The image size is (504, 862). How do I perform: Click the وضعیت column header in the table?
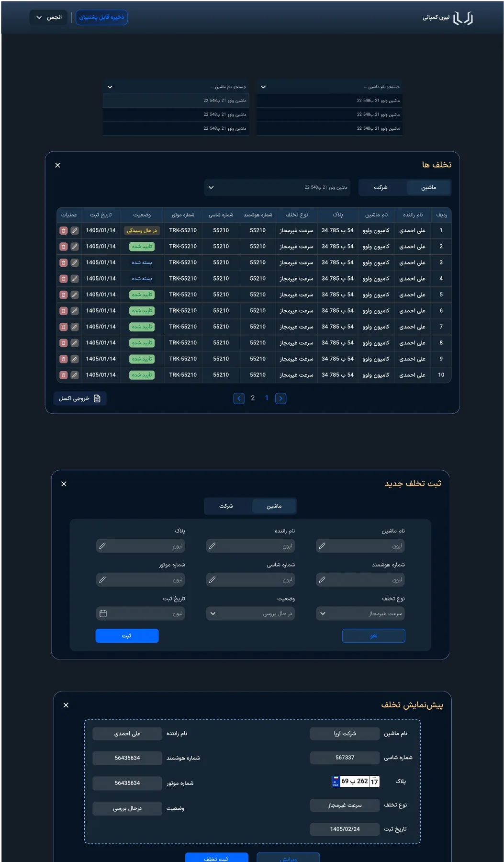click(x=142, y=215)
